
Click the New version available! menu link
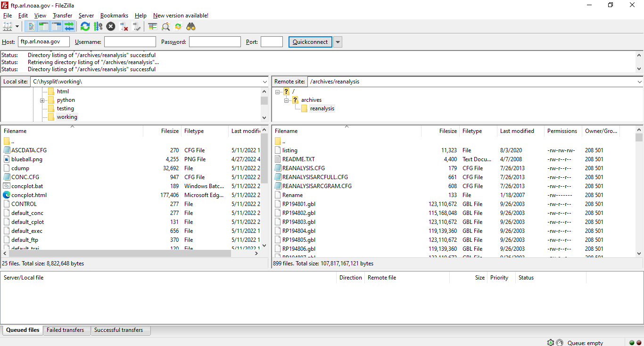(x=181, y=16)
